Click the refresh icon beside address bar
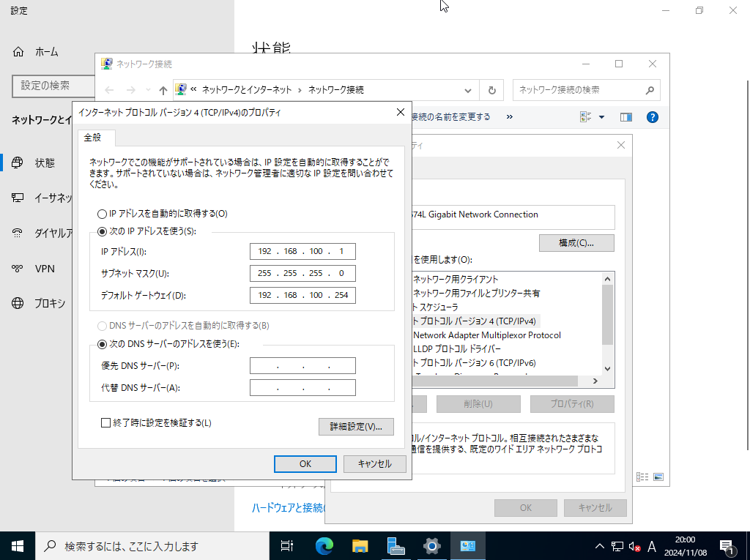 tap(491, 90)
